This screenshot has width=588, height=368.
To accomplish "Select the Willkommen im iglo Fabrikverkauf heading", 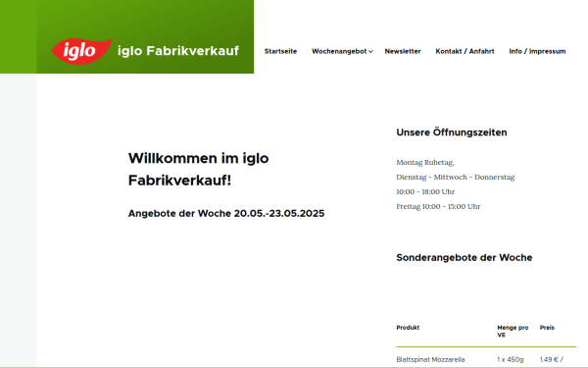I will tap(198, 170).
